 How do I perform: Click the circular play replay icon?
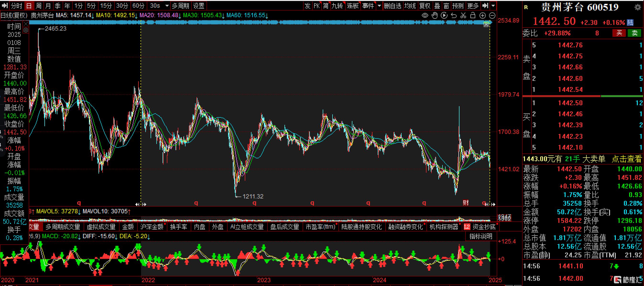(444, 16)
